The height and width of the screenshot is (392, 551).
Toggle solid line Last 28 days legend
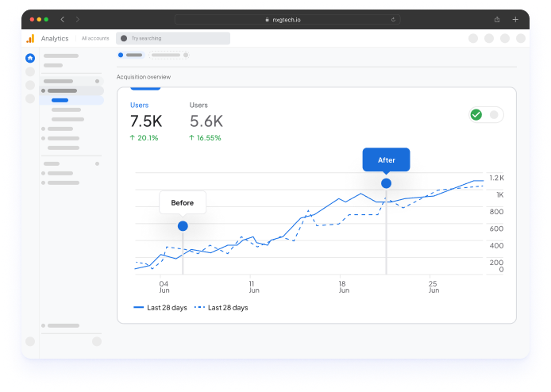[160, 308]
